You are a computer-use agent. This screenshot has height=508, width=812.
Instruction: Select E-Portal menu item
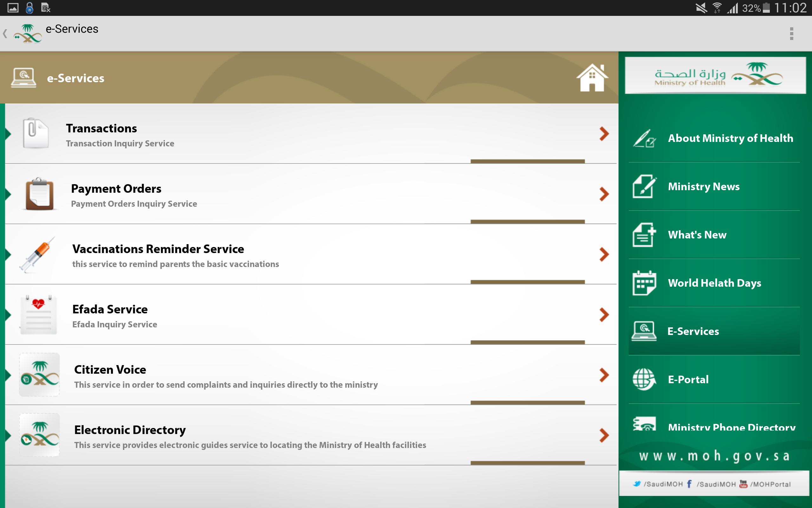coord(714,379)
